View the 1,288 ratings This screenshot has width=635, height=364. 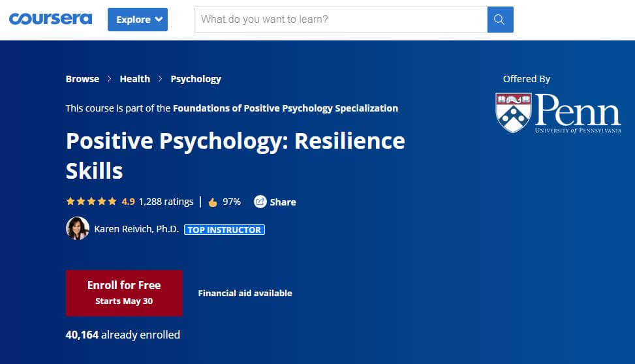pyautogui.click(x=166, y=202)
